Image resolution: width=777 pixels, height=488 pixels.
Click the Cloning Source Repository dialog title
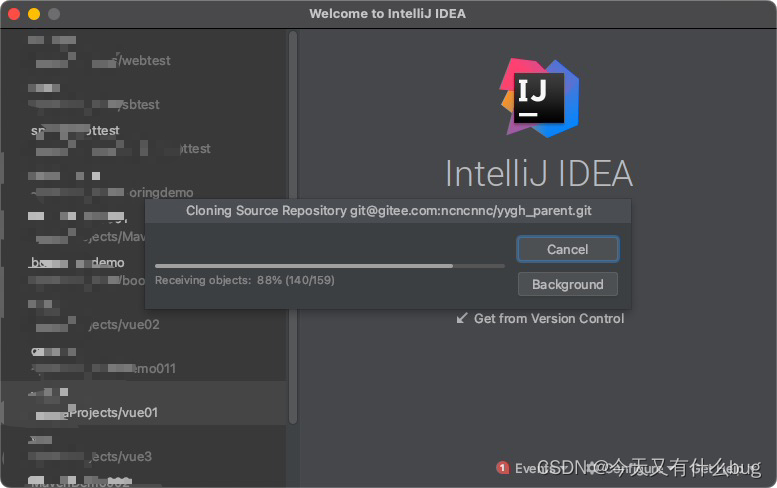coord(388,211)
